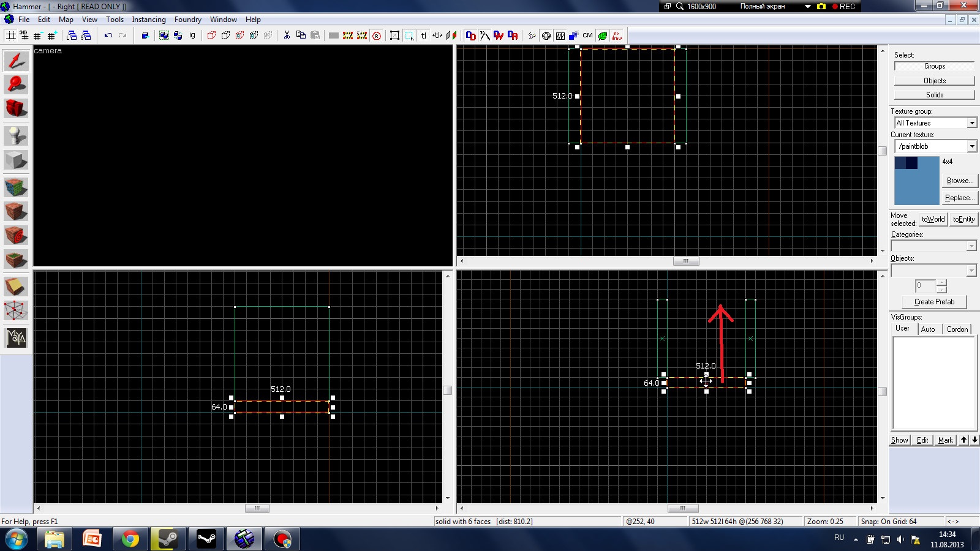Switch to the Auto VisGroups tab
This screenshot has height=551, width=980.
(928, 329)
